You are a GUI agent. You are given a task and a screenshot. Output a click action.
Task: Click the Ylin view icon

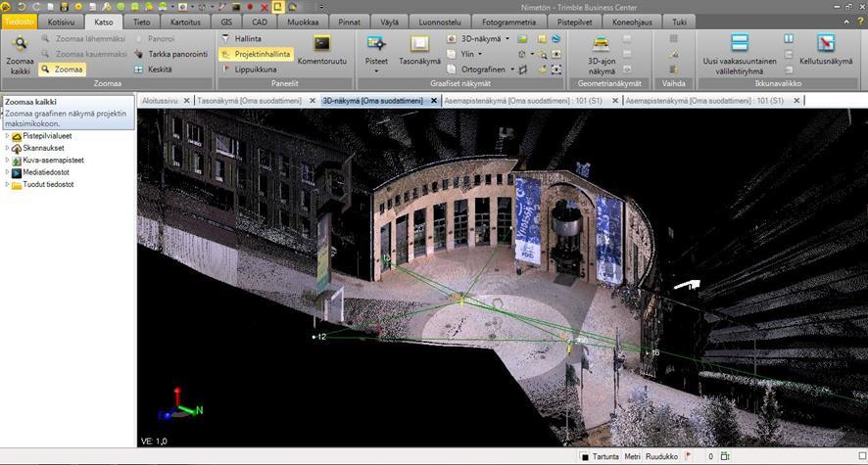pos(452,54)
